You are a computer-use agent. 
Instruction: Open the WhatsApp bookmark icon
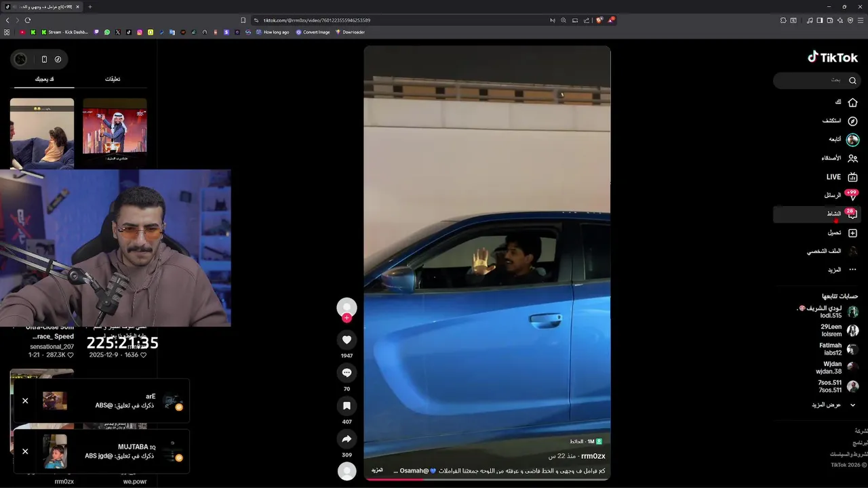tap(107, 32)
